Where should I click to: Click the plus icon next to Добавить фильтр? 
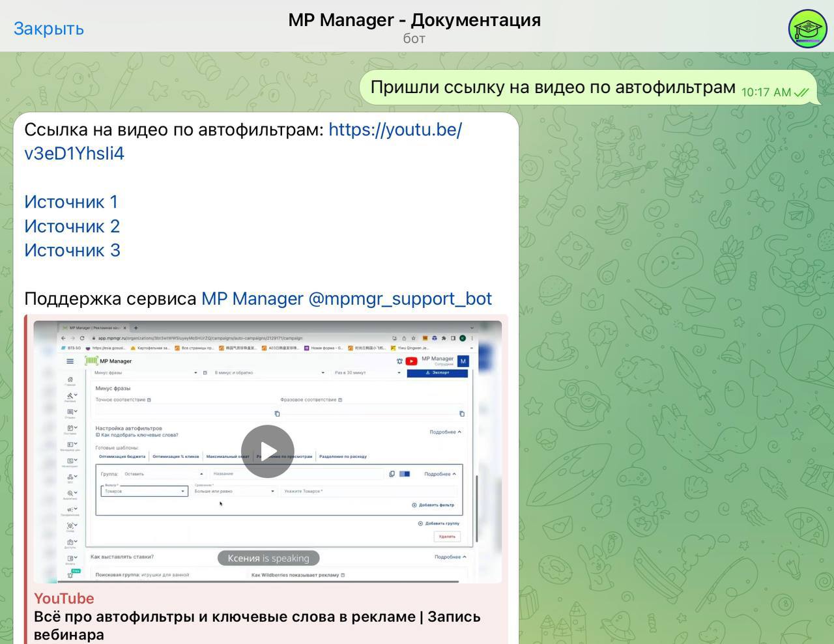click(414, 505)
